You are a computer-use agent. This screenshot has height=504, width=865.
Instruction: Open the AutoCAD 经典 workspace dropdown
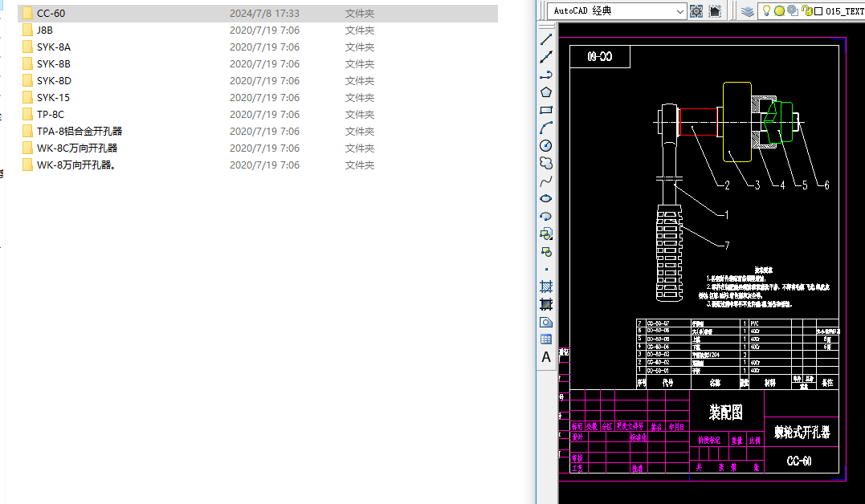click(680, 11)
